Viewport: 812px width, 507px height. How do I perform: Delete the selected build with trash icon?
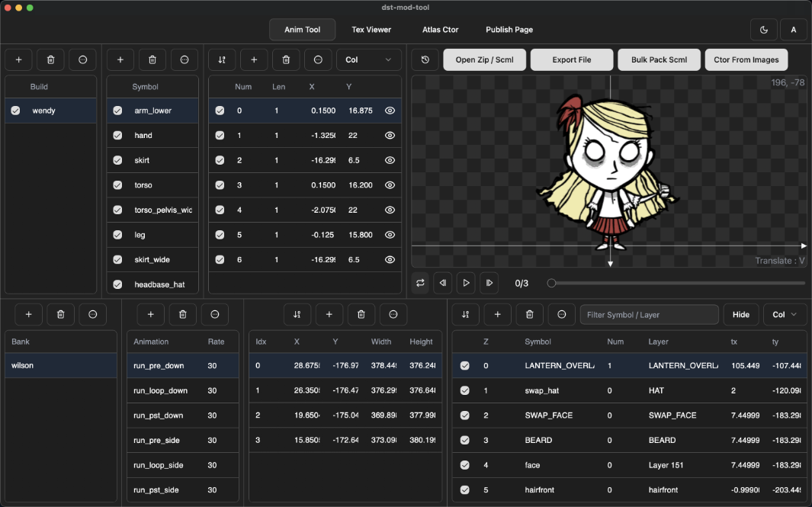[50, 59]
